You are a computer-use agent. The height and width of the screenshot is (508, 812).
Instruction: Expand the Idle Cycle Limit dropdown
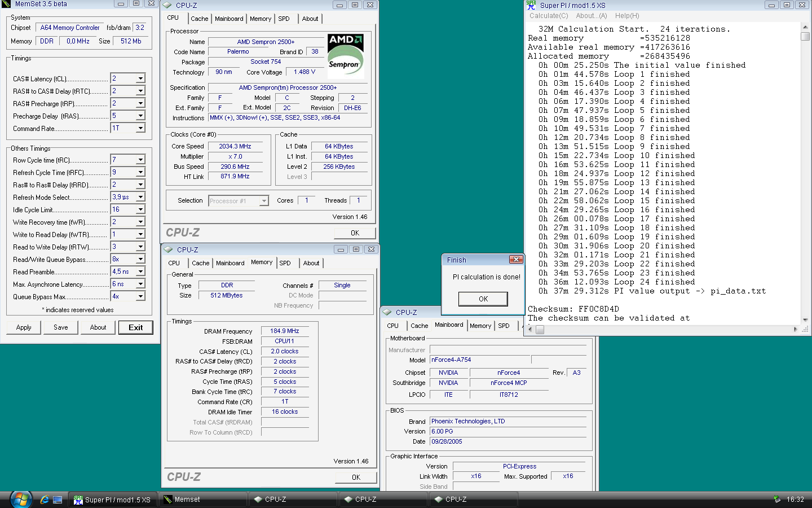[x=140, y=209]
